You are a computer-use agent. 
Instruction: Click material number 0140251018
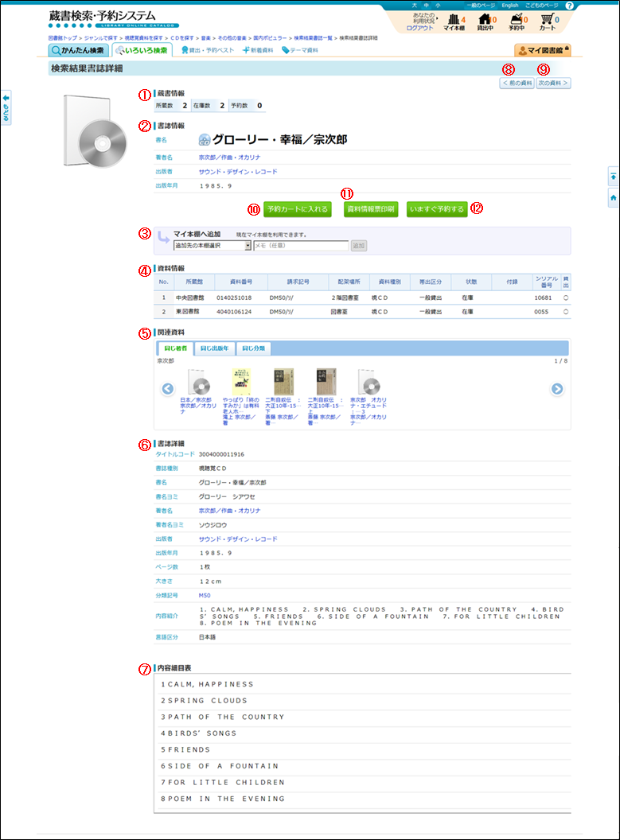coord(234,297)
